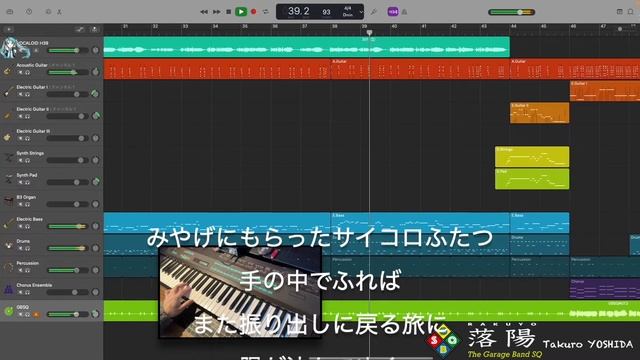Select the Drums track icon
The height and width of the screenshot is (360, 640).
8,245
